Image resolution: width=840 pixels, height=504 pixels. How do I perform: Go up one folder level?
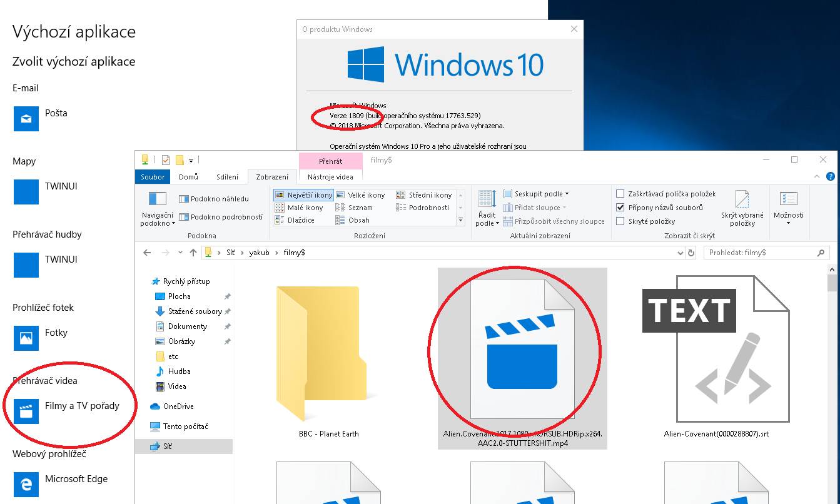click(x=193, y=253)
